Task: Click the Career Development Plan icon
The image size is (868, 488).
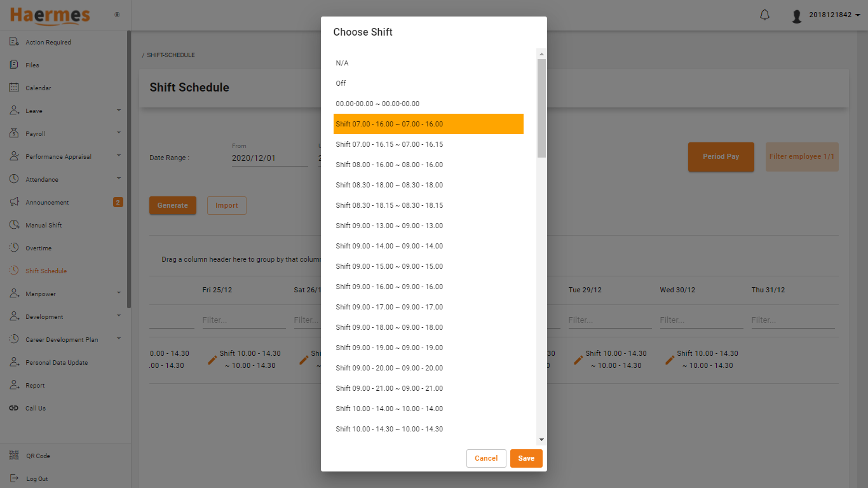Action: click(x=14, y=339)
